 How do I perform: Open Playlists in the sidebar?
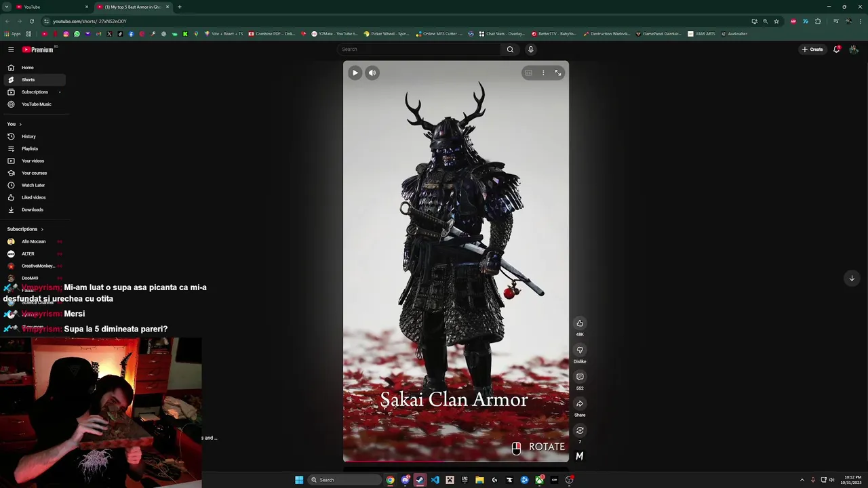[x=34, y=148]
